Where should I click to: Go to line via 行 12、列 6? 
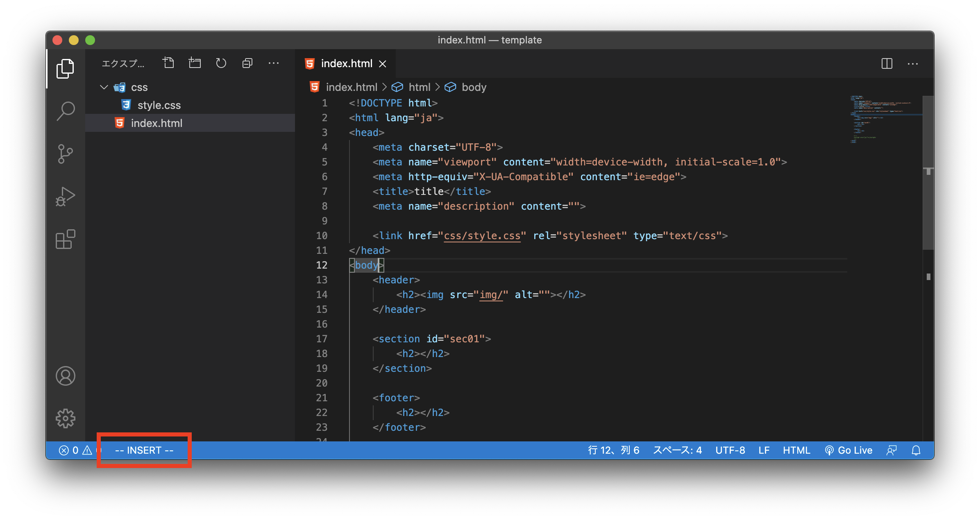point(614,450)
